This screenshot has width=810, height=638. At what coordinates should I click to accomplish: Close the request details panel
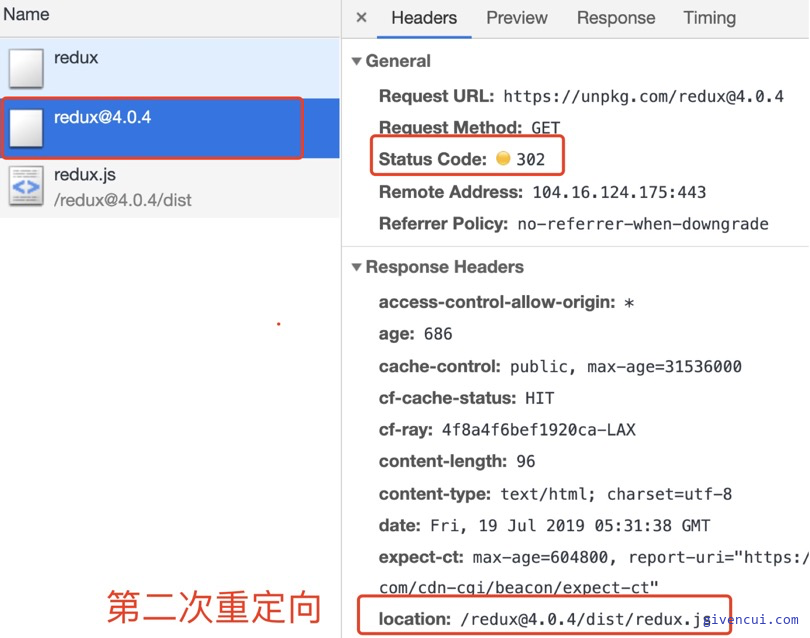coord(362,18)
